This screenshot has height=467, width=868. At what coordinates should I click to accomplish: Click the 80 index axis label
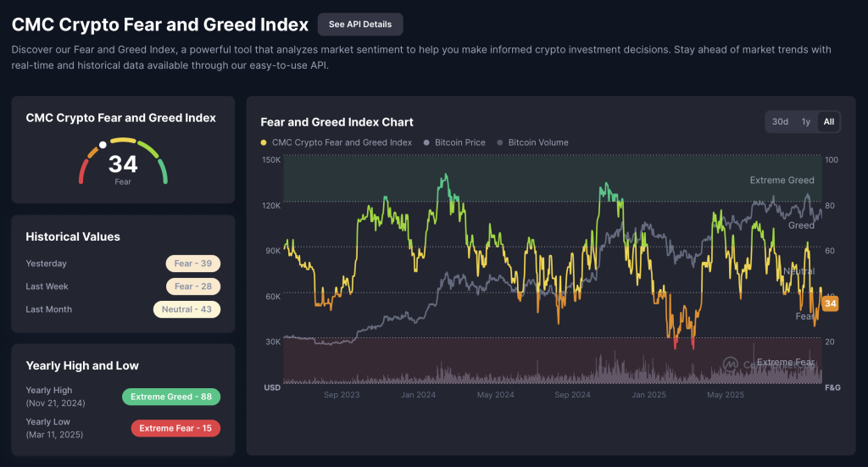coord(830,205)
